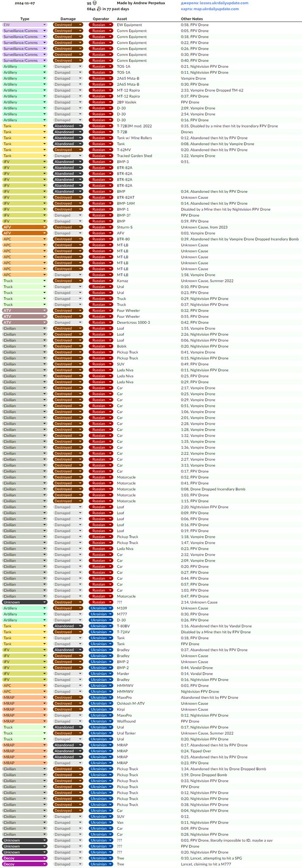Open Abandoned dropdown in T-80BV row
Viewport: 302px width, 868px height.
tap(68, 626)
